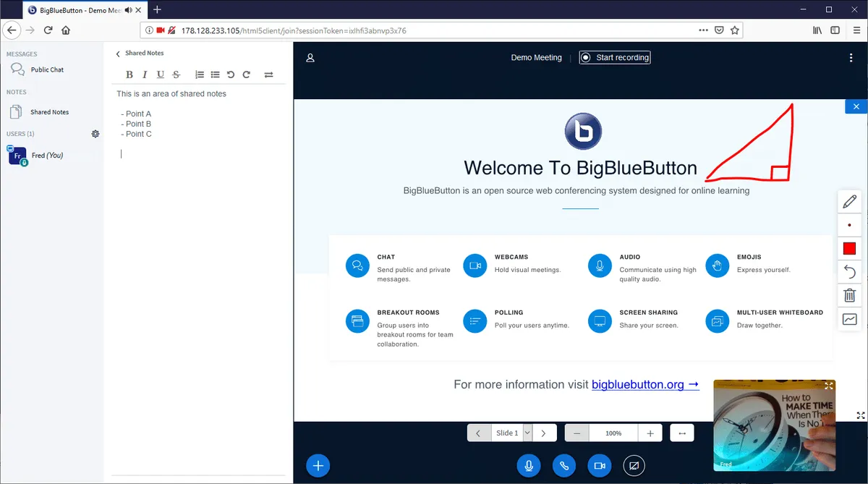Screen dimensions: 868x484
Task: Choose the drawing thickness dot
Action: click(x=849, y=225)
